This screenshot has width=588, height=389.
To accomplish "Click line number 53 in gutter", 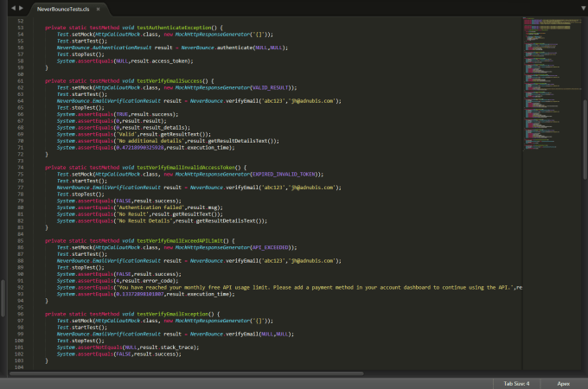I will 20,28.
